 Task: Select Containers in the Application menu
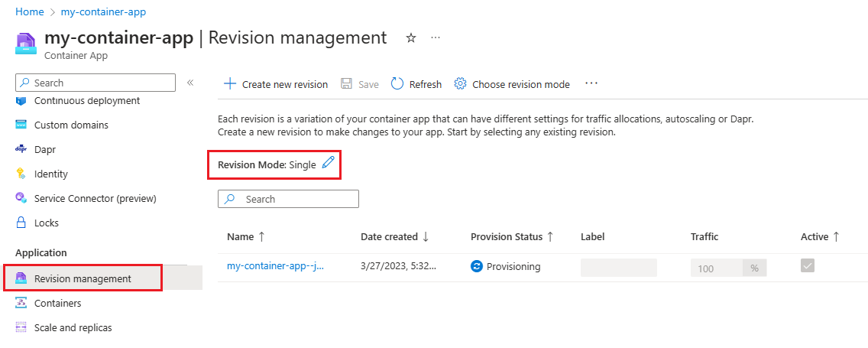click(x=57, y=304)
